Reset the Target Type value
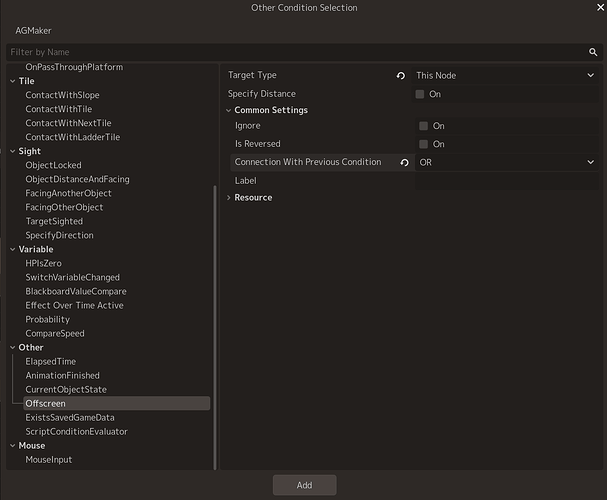 (x=401, y=75)
